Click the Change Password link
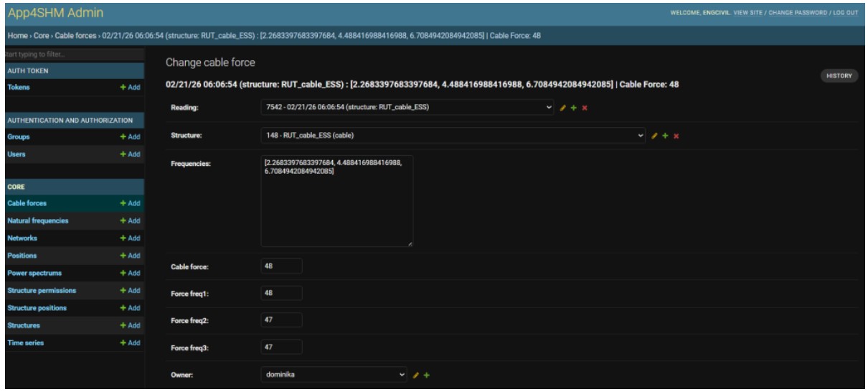The width and height of the screenshot is (868, 392). (x=794, y=14)
